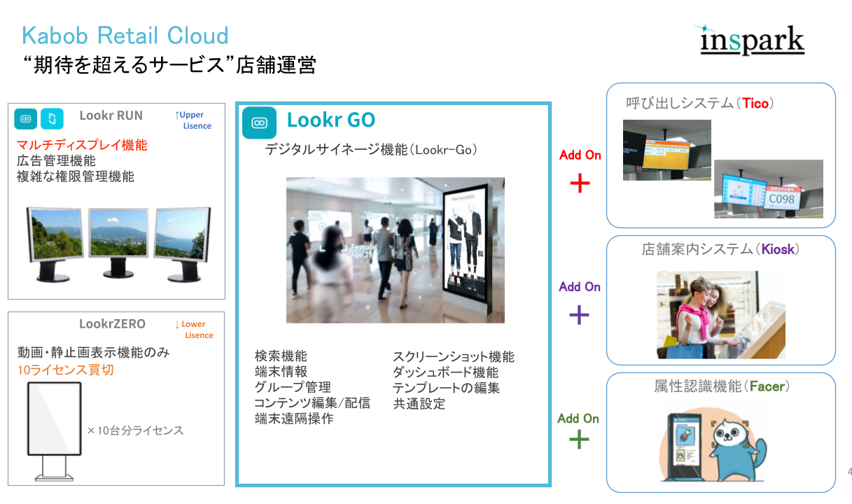Viewport: 852px width, 504px height.
Task: Click the kiosk device in Facer illustration
Action: [684, 448]
